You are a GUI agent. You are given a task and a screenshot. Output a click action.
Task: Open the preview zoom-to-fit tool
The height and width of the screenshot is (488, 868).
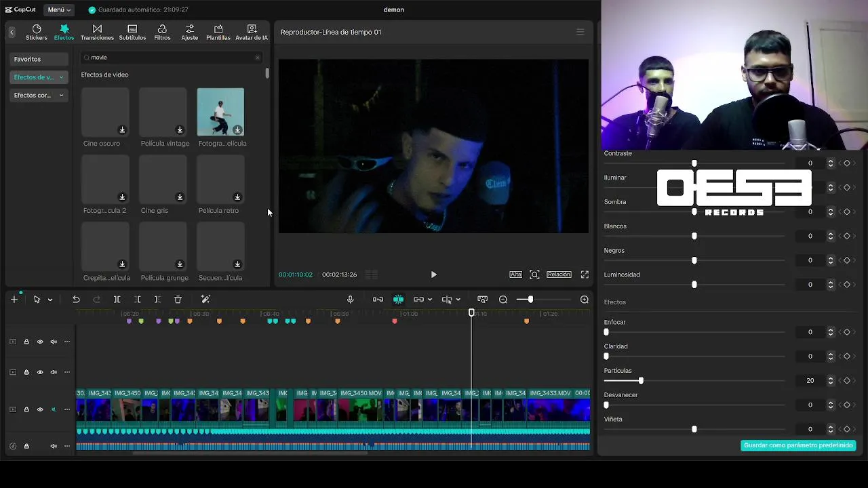(534, 274)
